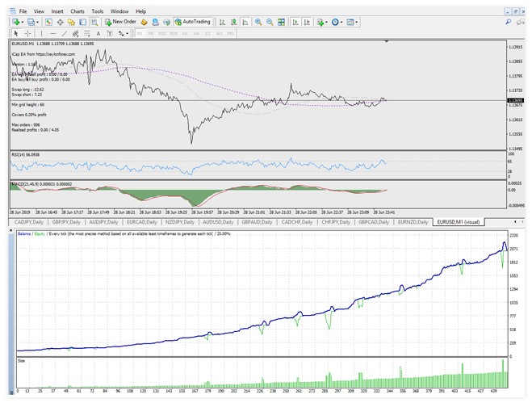Open the Insert menu
This screenshot has width=532, height=403.
click(x=57, y=11)
